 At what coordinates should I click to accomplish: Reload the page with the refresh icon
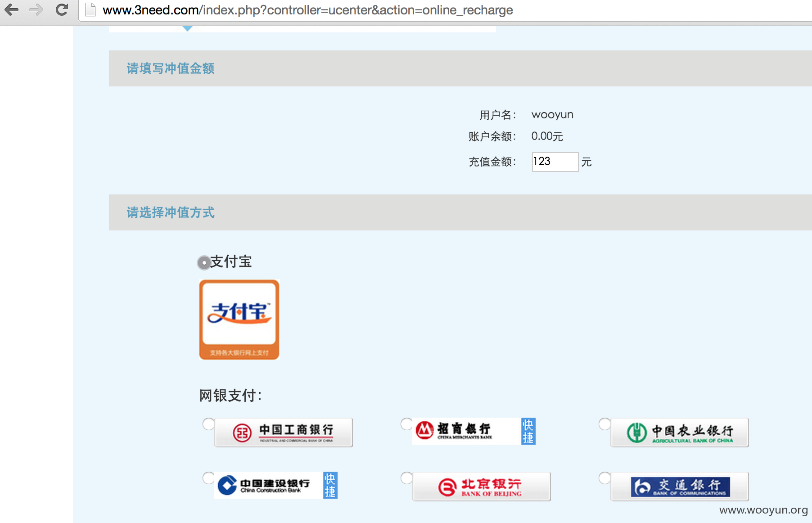pos(62,9)
